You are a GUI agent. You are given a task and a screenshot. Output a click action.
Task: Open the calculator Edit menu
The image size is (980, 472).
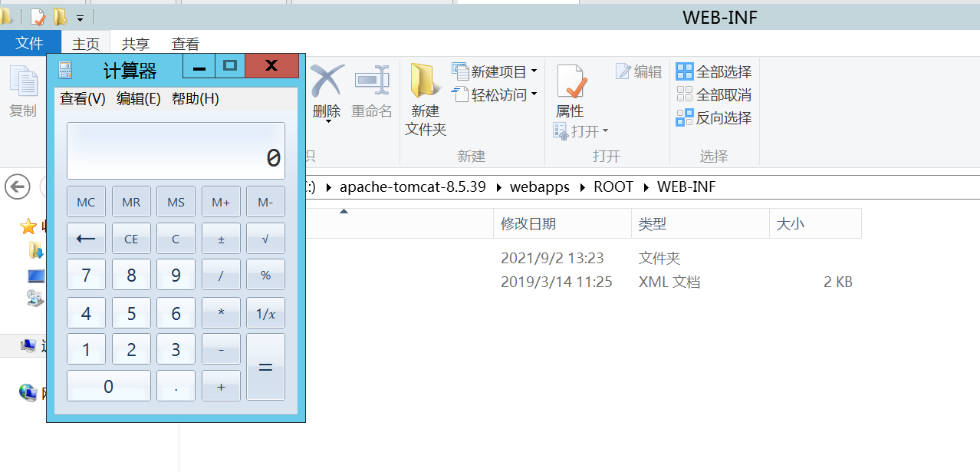[139, 99]
